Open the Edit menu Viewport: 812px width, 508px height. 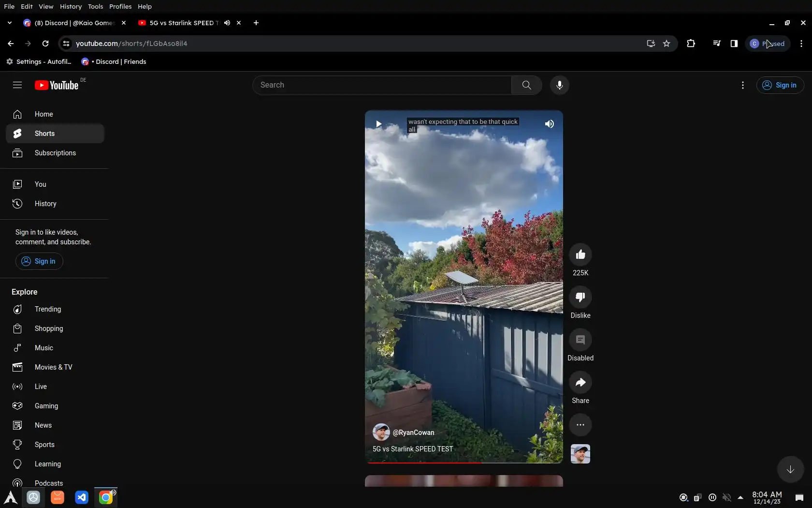pyautogui.click(x=27, y=6)
